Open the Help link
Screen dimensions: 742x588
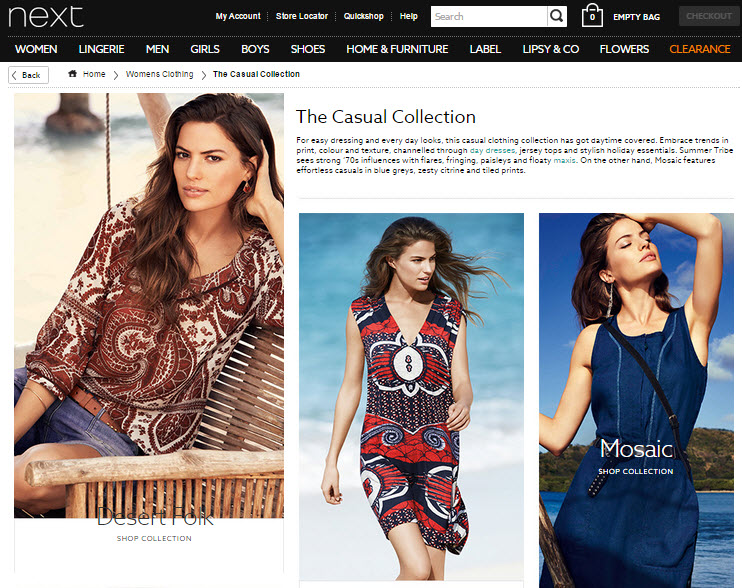pyautogui.click(x=409, y=16)
